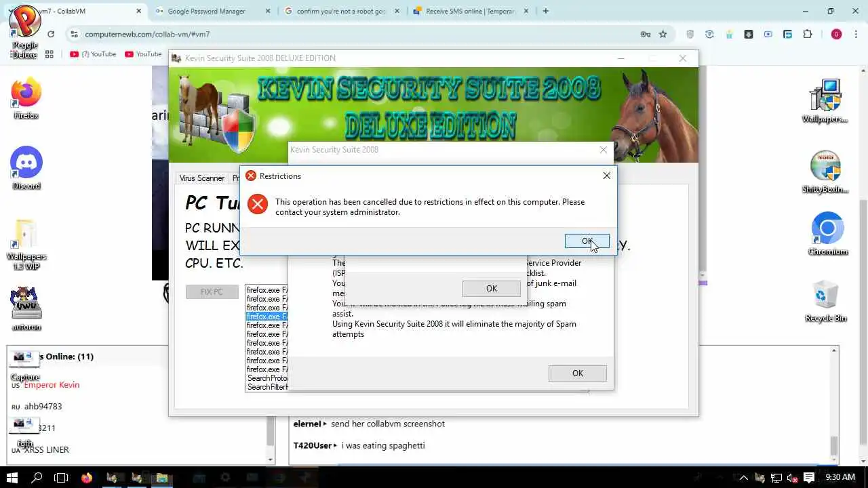Open the Wallpapers desktop shortcut at right
This screenshot has height=488, width=868.
coord(825,101)
